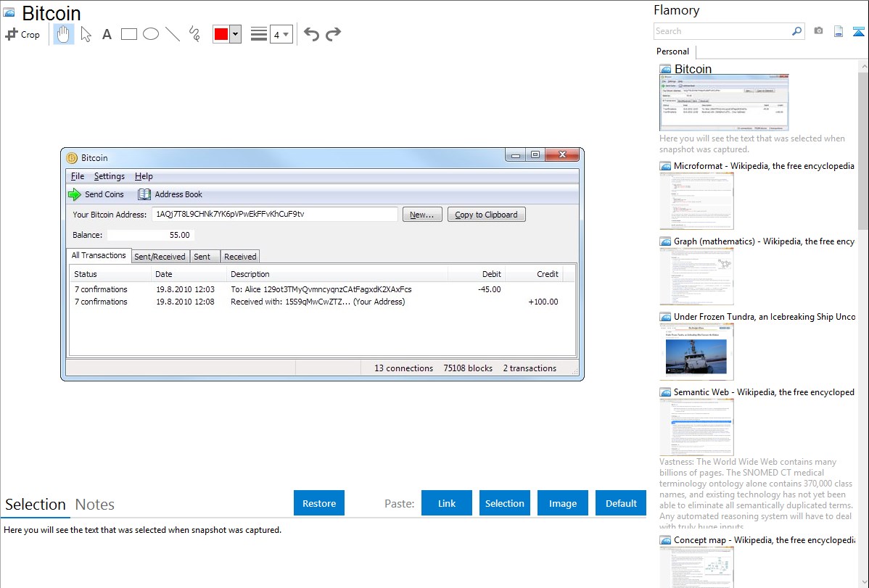Open the Personal tab
The image size is (869, 588).
[x=672, y=51]
